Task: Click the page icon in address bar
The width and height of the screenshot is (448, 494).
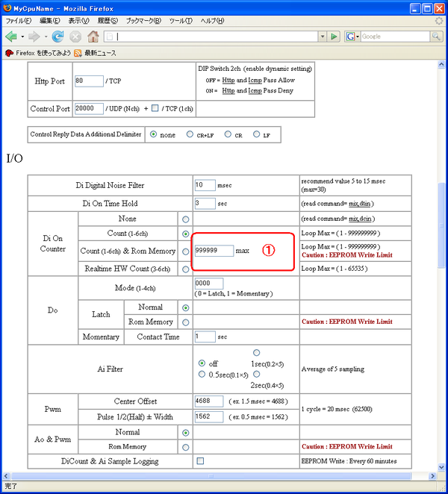Action: (110, 37)
